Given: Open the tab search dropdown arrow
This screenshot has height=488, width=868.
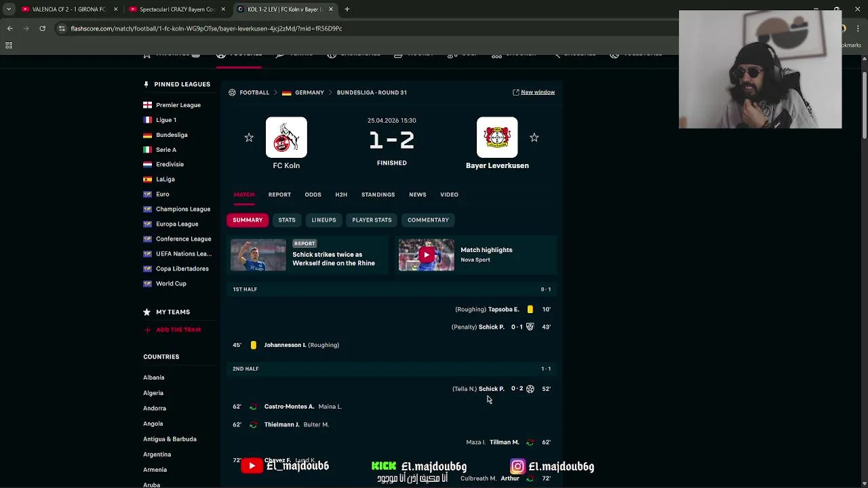Looking at the screenshot, I should coord(8,9).
